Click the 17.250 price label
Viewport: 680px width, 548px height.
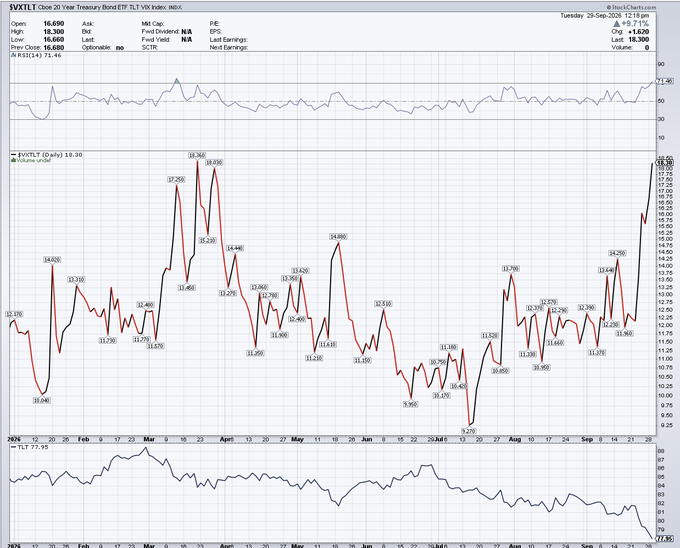[x=176, y=179]
